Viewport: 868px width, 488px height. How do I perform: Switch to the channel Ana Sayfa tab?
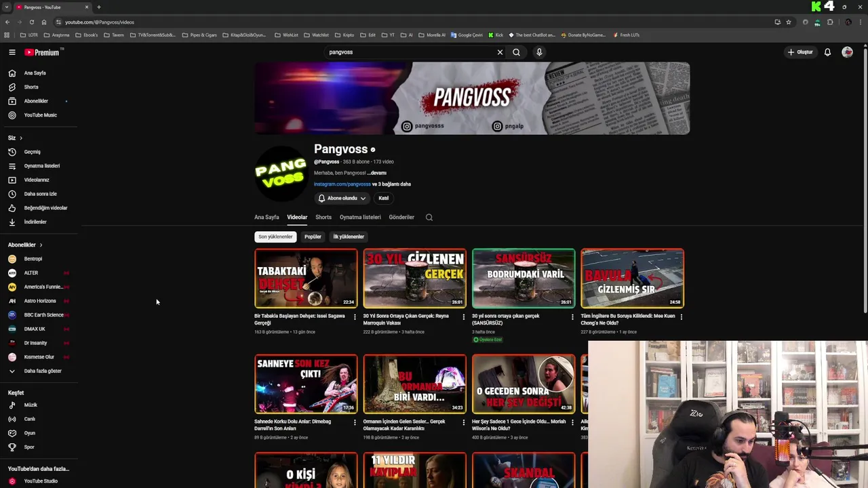pyautogui.click(x=267, y=218)
